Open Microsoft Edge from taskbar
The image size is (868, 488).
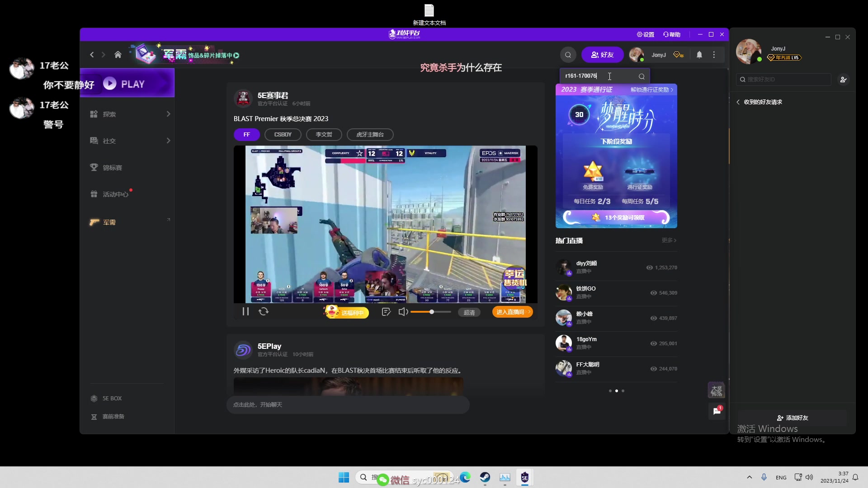465,477
